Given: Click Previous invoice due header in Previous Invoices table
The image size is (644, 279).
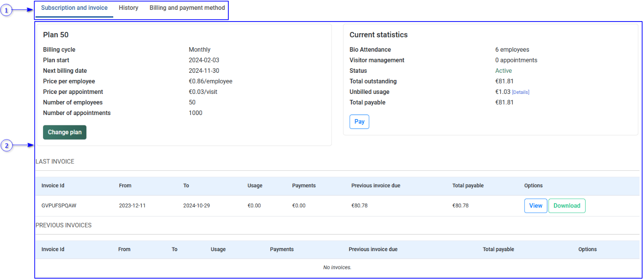Looking at the screenshot, I should point(373,249).
